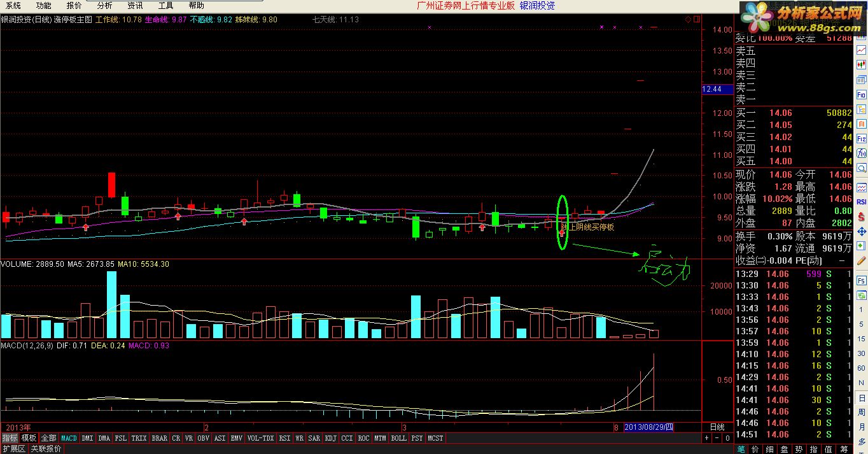
Task: Select the MCST indicator tab
Action: click(435, 438)
